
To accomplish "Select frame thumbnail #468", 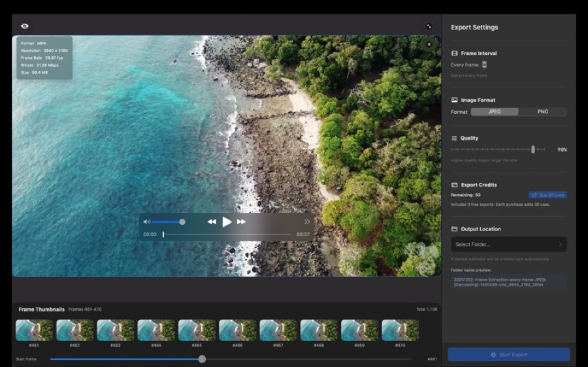I will (319, 330).
